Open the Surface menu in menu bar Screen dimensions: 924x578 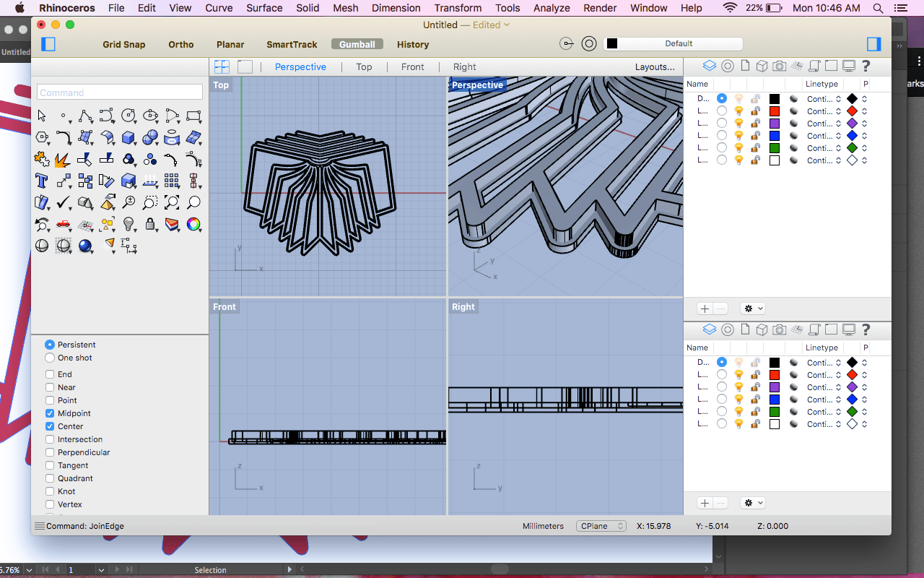click(264, 8)
